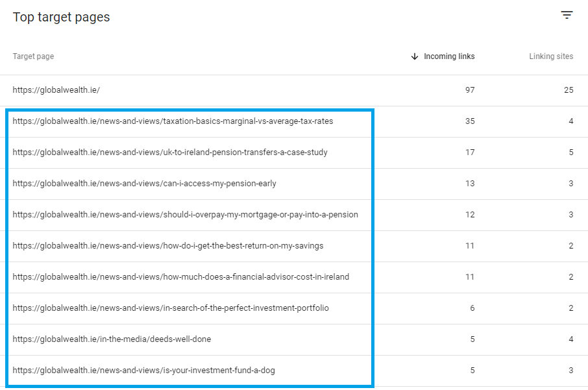The image size is (588, 390).
Task: Sort by Linking sites column header
Action: tap(551, 56)
